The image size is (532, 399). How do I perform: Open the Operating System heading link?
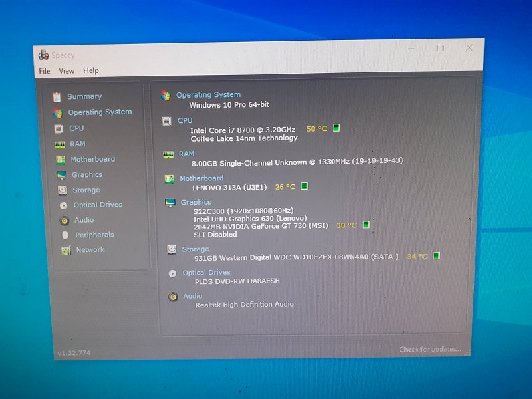click(x=208, y=95)
